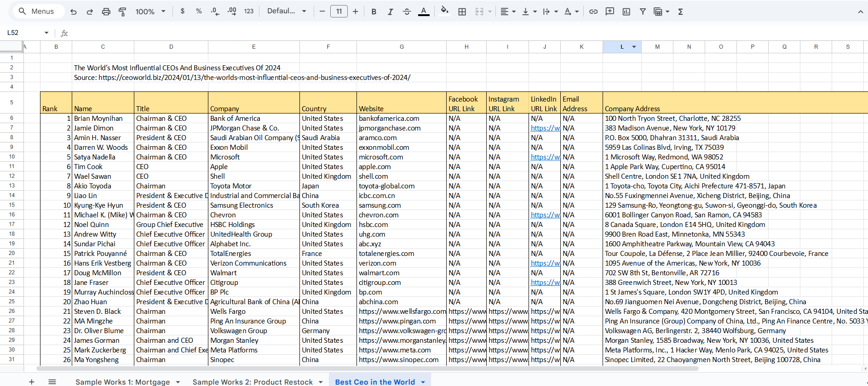Click the Insert comment icon
868x386 pixels.
(x=610, y=11)
